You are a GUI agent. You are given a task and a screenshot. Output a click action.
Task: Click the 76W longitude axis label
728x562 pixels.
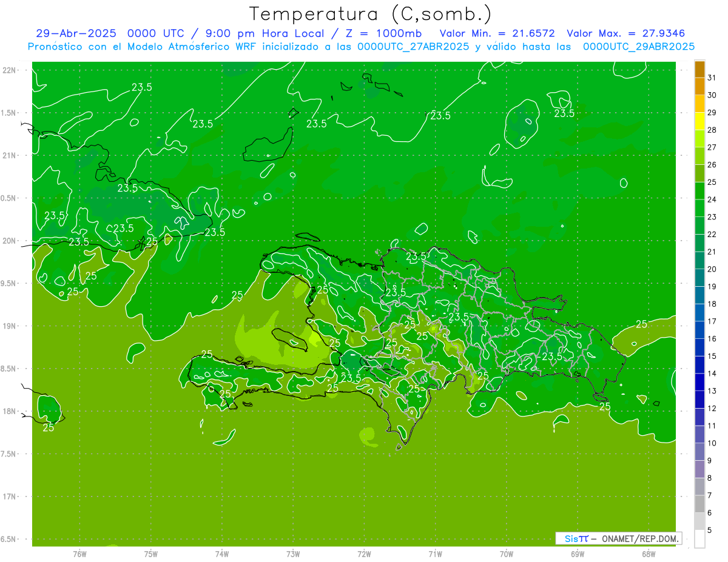[79, 554]
